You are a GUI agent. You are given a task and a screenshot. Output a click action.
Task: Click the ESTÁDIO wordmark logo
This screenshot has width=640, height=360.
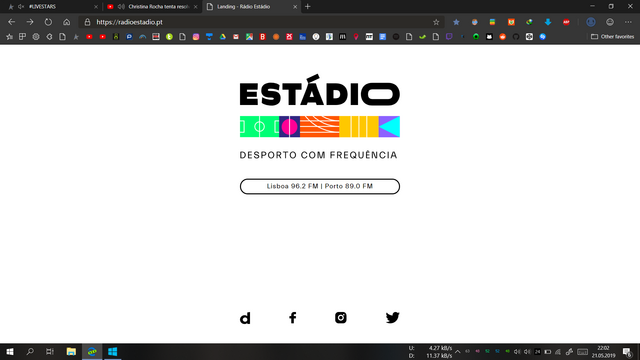pos(320,90)
